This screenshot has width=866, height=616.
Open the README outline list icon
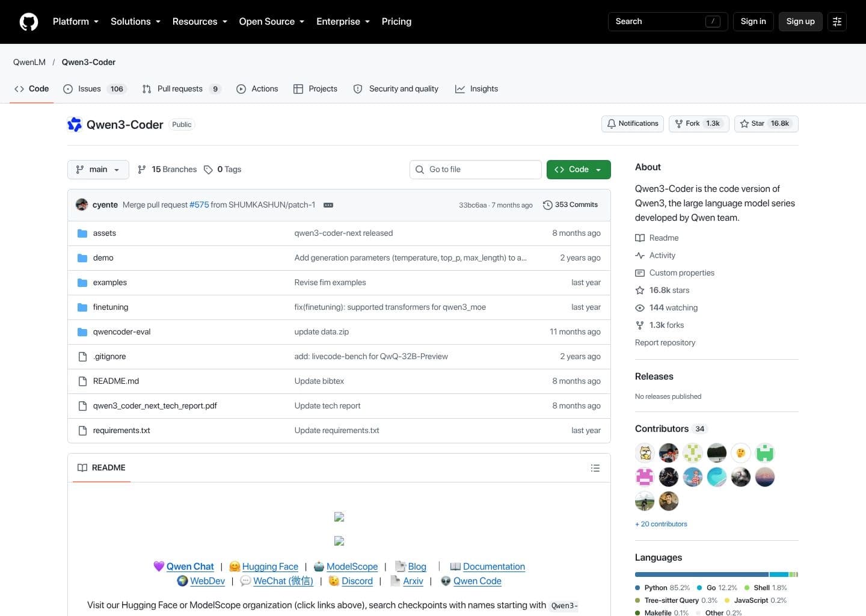(x=595, y=468)
